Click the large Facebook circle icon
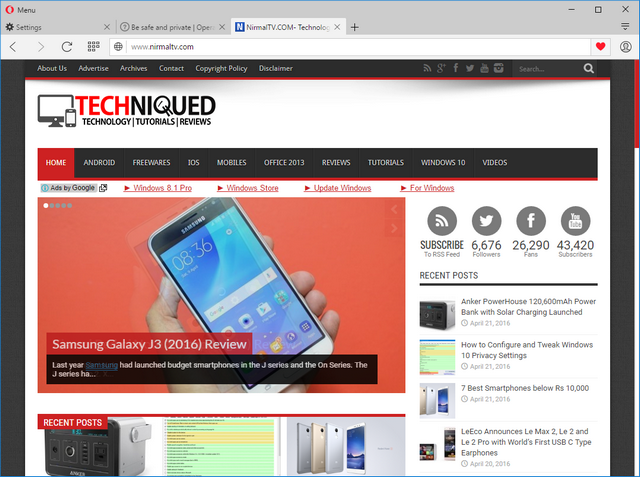This screenshot has height=477, width=640. coord(531,221)
